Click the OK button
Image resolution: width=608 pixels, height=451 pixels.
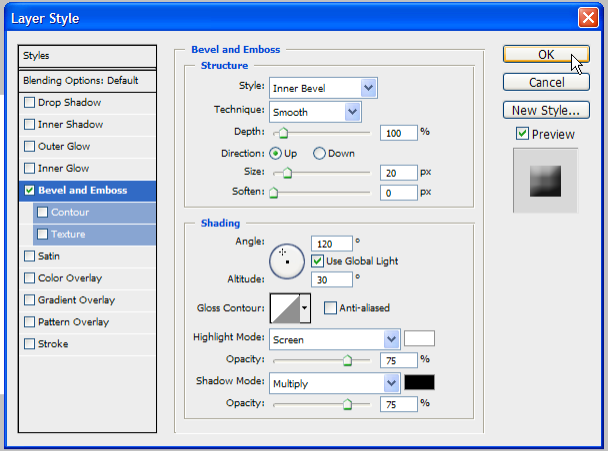[546, 54]
